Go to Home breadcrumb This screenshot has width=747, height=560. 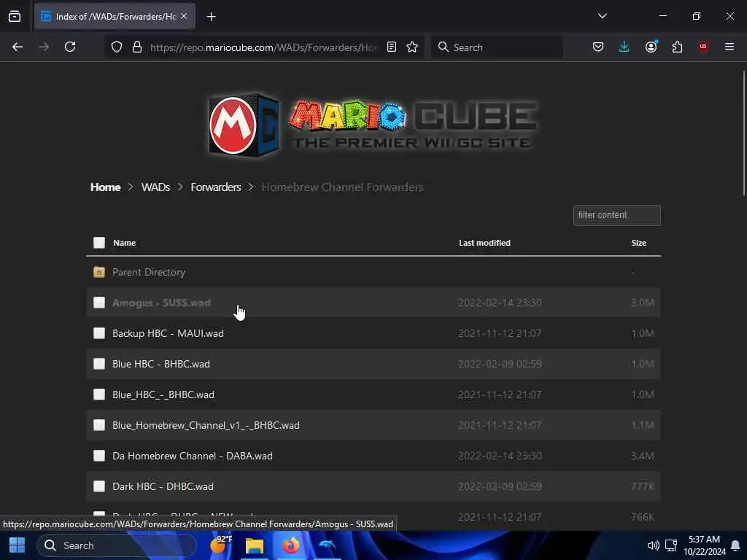tap(105, 187)
